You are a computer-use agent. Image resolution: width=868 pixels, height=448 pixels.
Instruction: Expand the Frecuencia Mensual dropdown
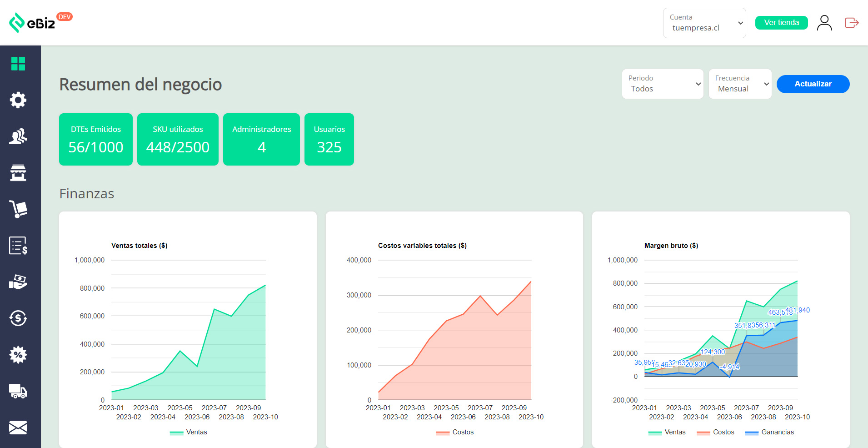(740, 84)
